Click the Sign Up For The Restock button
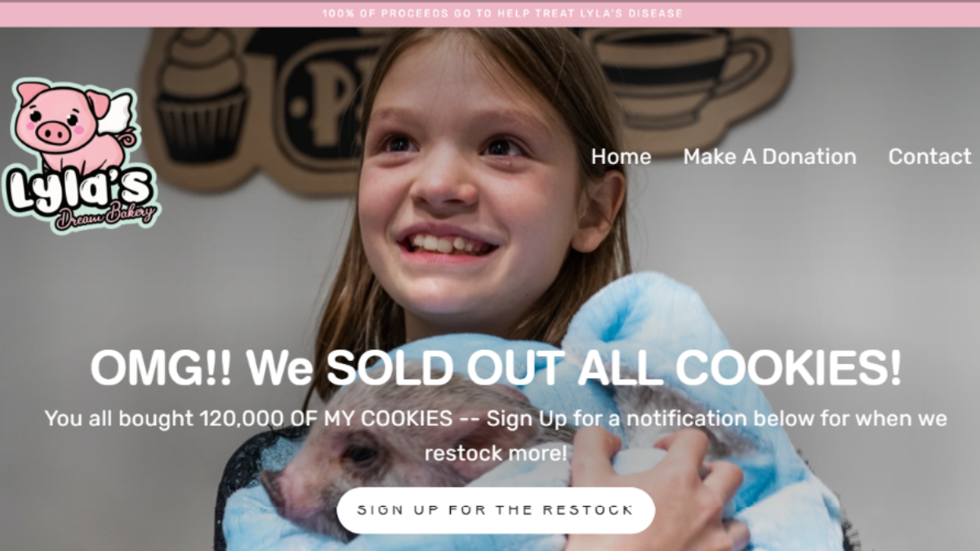This screenshot has height=551, width=980. [x=496, y=510]
